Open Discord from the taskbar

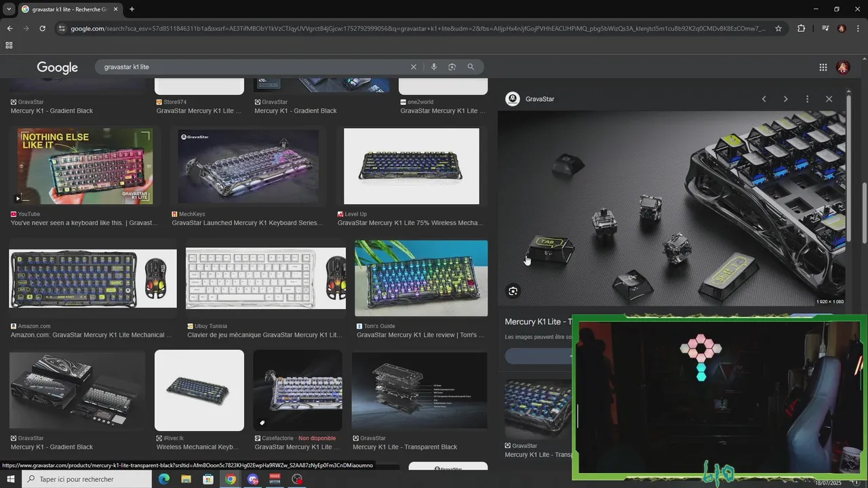[x=253, y=479]
